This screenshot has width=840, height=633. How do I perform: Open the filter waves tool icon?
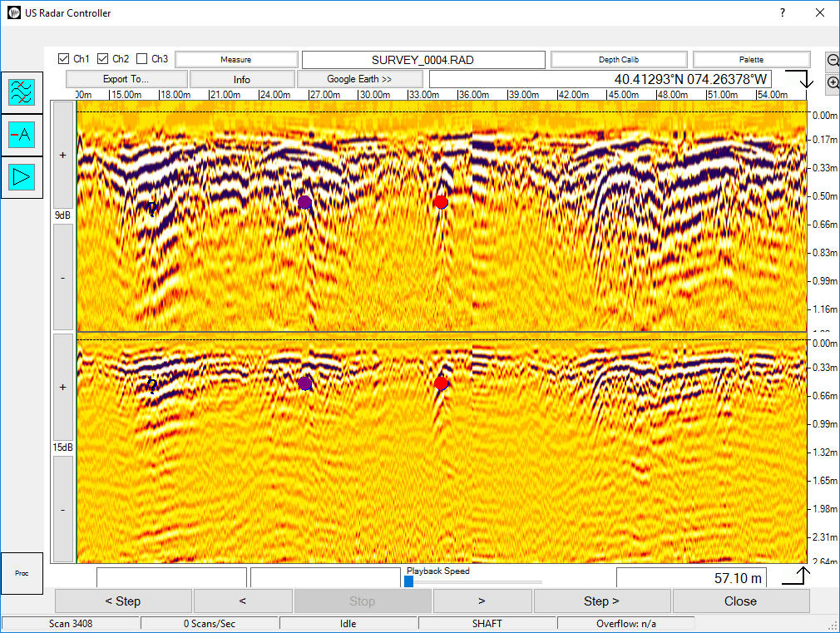point(22,92)
